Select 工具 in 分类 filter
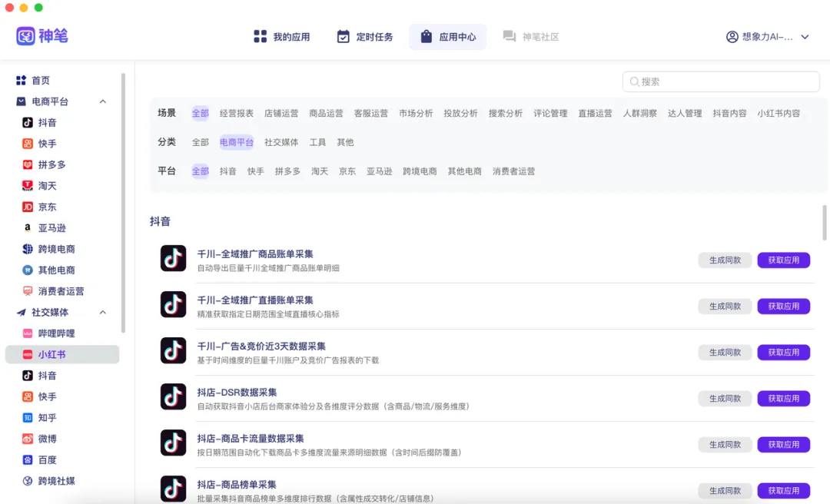 click(317, 142)
